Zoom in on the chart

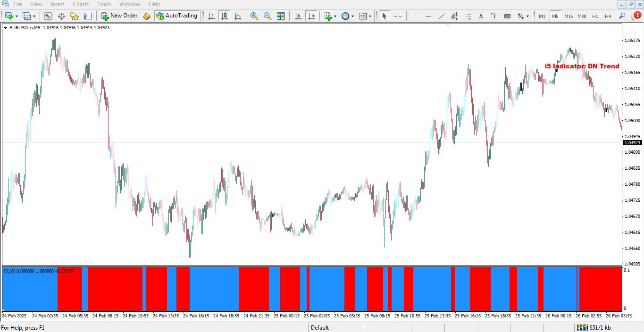254,16
